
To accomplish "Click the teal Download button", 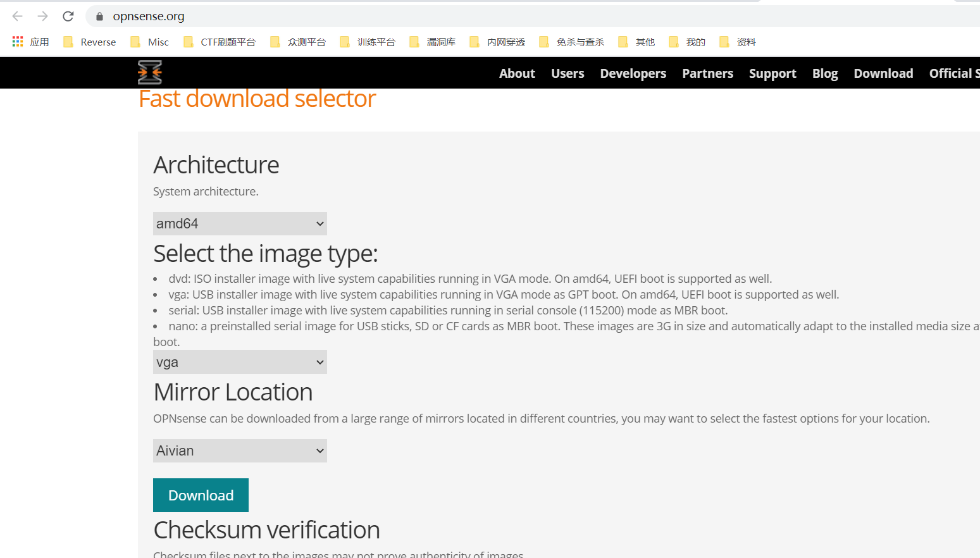I will (x=201, y=495).
